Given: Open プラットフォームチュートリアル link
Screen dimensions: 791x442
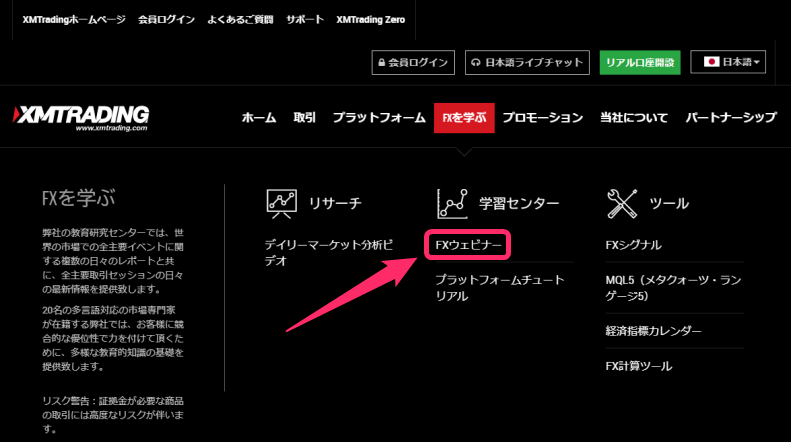Looking at the screenshot, I should [x=499, y=288].
